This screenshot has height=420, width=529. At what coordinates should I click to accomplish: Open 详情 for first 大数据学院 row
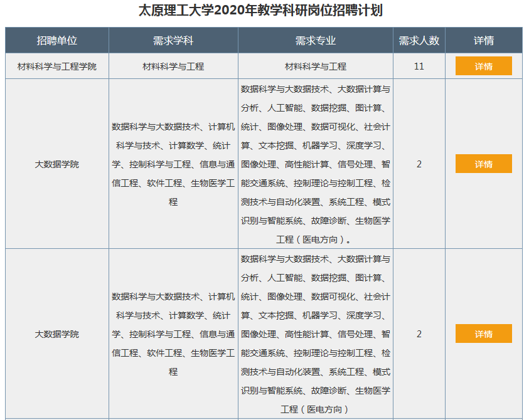point(483,164)
